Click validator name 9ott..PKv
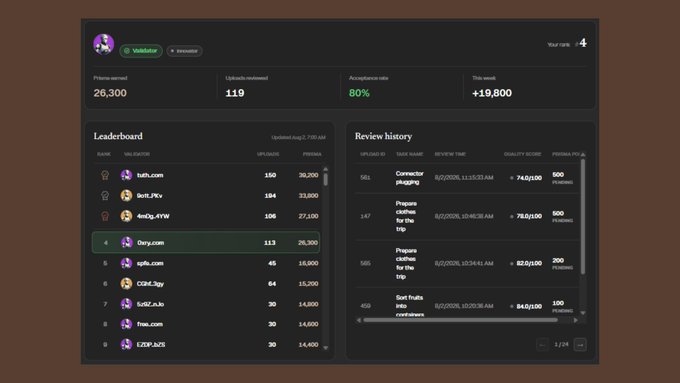This screenshot has width=680, height=383. [x=150, y=196]
